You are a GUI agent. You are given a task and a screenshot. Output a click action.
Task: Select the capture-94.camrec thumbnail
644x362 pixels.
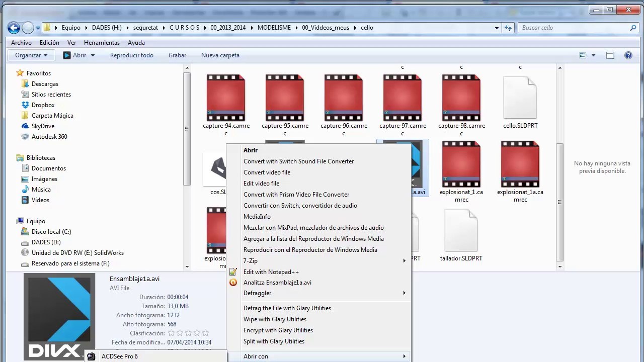(226, 98)
